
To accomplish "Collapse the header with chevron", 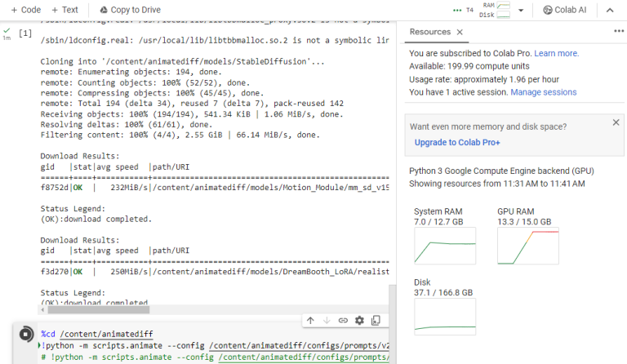I will (609, 11).
